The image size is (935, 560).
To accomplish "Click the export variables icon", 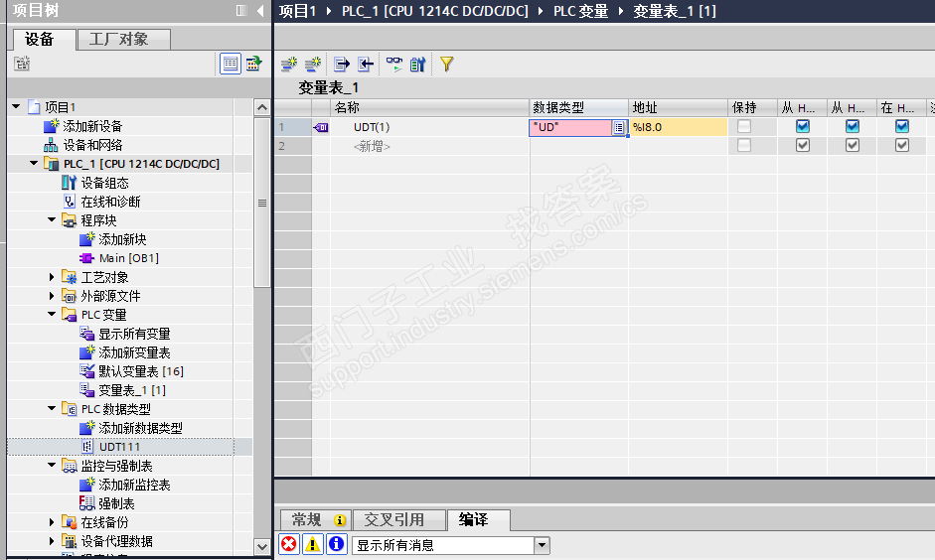I will tap(342, 64).
